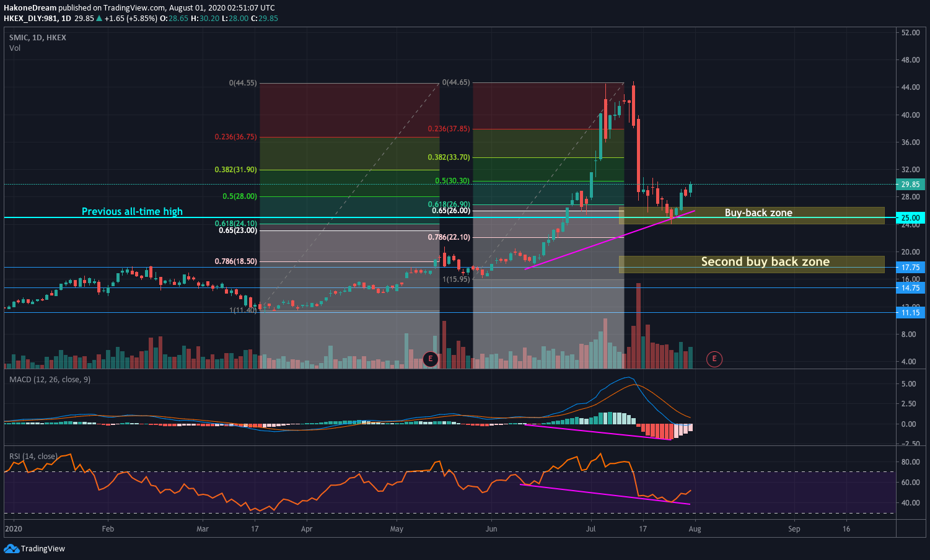Click the 0.5(28.00) Fibonacci level label
The image size is (930, 560).
click(x=239, y=196)
